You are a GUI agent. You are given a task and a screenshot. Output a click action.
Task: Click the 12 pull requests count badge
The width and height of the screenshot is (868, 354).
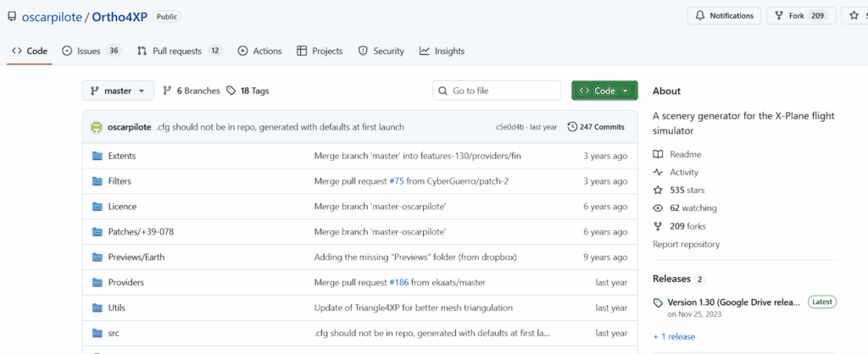click(214, 51)
